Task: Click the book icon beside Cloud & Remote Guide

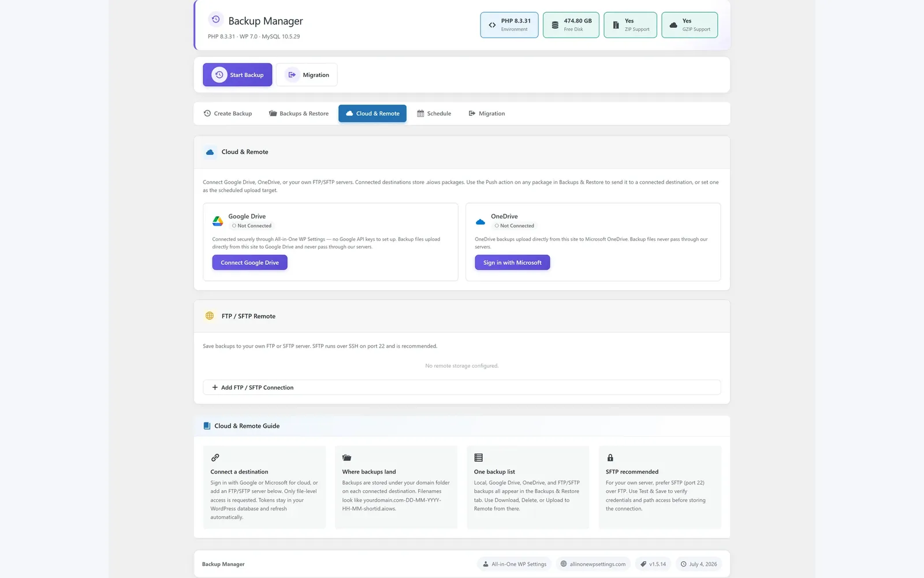Action: click(x=207, y=426)
